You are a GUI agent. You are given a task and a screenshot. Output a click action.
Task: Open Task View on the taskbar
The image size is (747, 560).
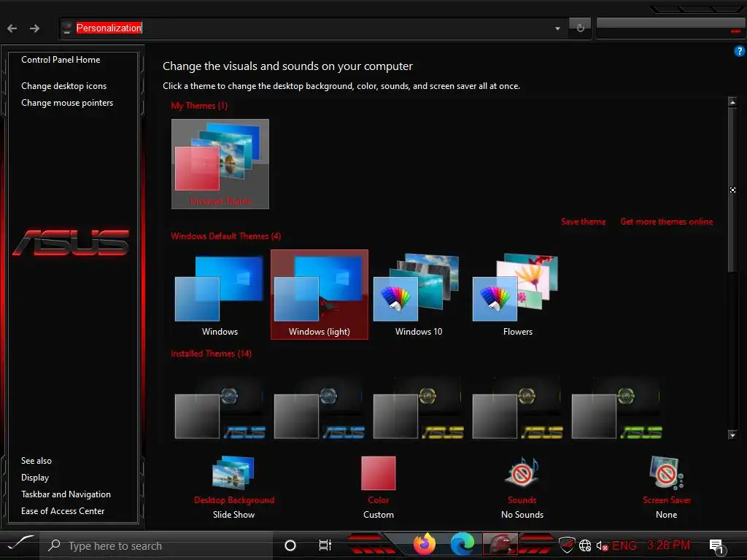click(325, 545)
